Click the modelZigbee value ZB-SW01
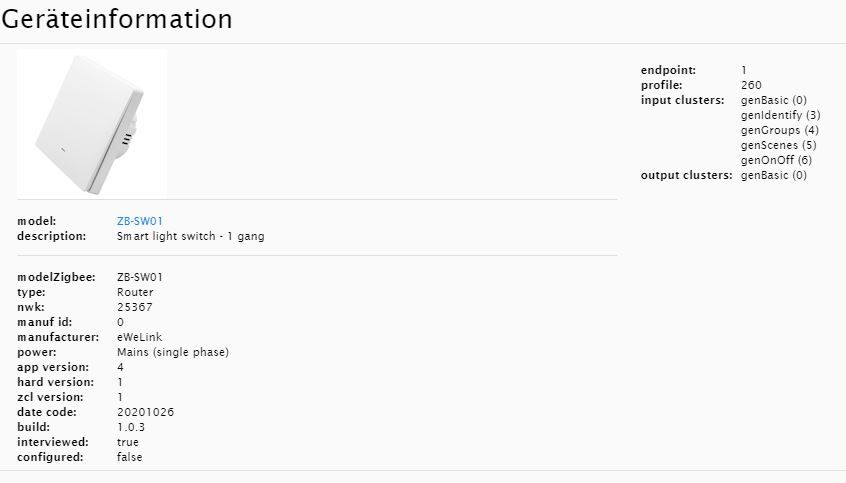Image resolution: width=846 pixels, height=483 pixels. [139, 277]
